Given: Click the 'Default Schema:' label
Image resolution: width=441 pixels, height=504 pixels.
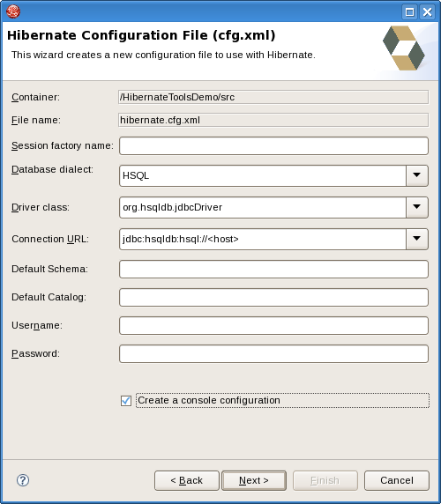Looking at the screenshot, I should tap(50, 269).
